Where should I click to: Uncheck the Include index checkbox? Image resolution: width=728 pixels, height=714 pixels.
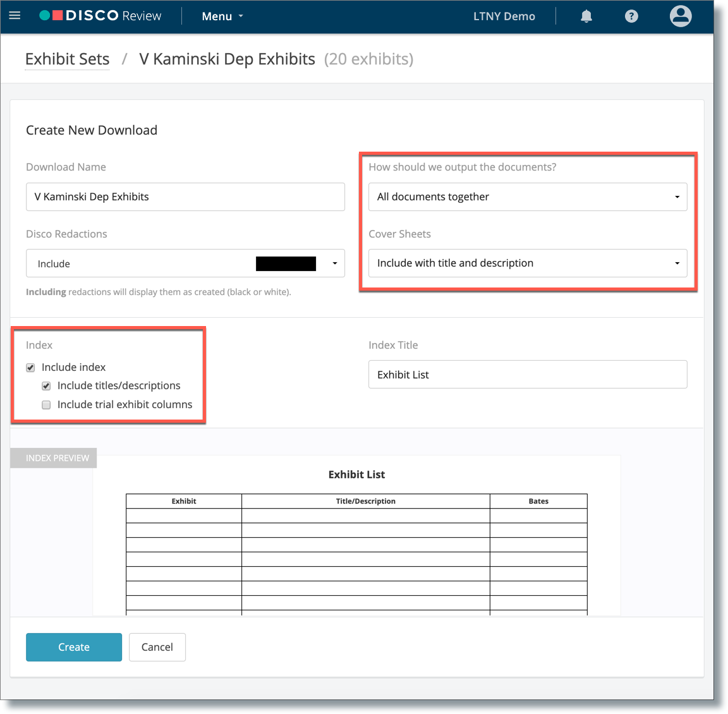point(30,368)
